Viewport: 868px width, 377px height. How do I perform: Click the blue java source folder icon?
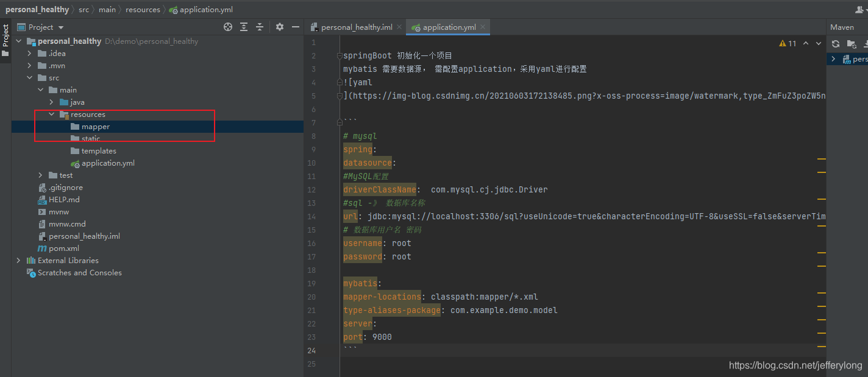(x=64, y=102)
